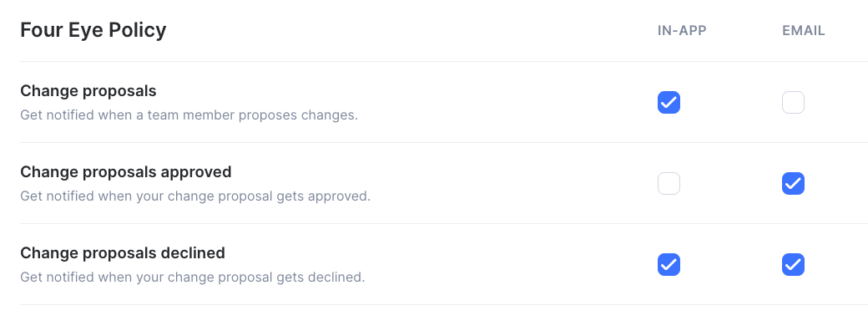Select the IN-APP column header
The width and height of the screenshot is (868, 331).
[682, 30]
